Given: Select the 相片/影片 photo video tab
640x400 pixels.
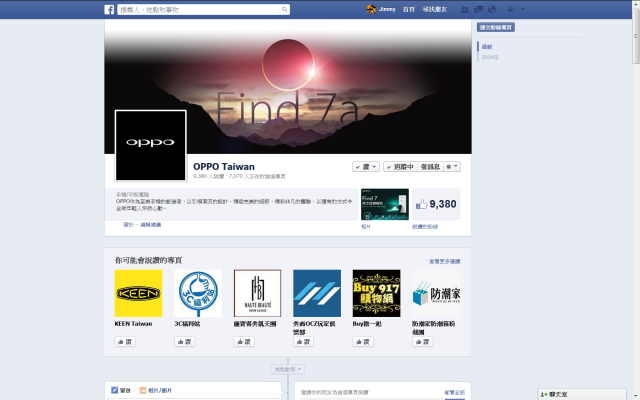Looking at the screenshot, I should [x=156, y=390].
